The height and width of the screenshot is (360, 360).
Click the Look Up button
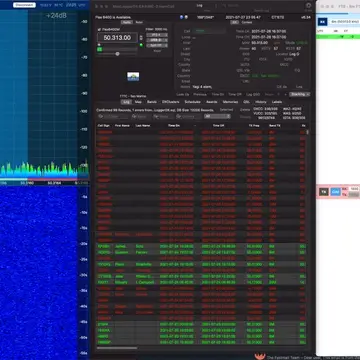click(182, 95)
